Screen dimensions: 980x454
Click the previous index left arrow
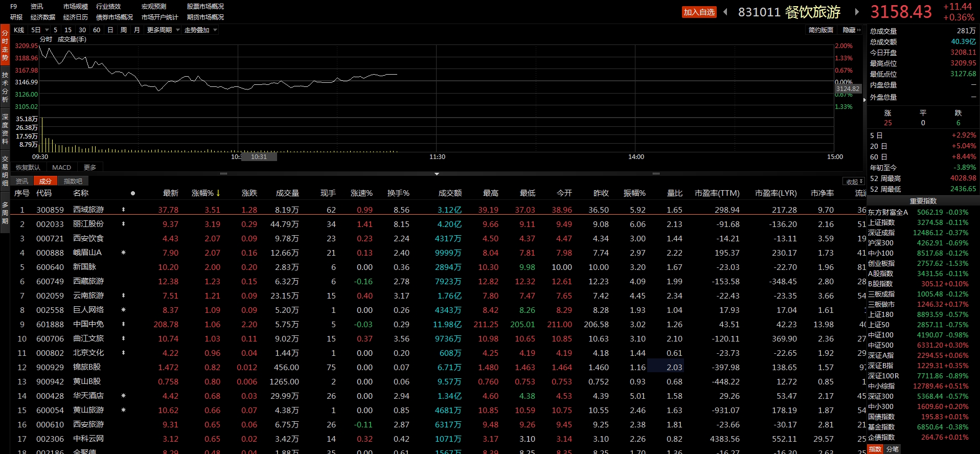(x=725, y=12)
